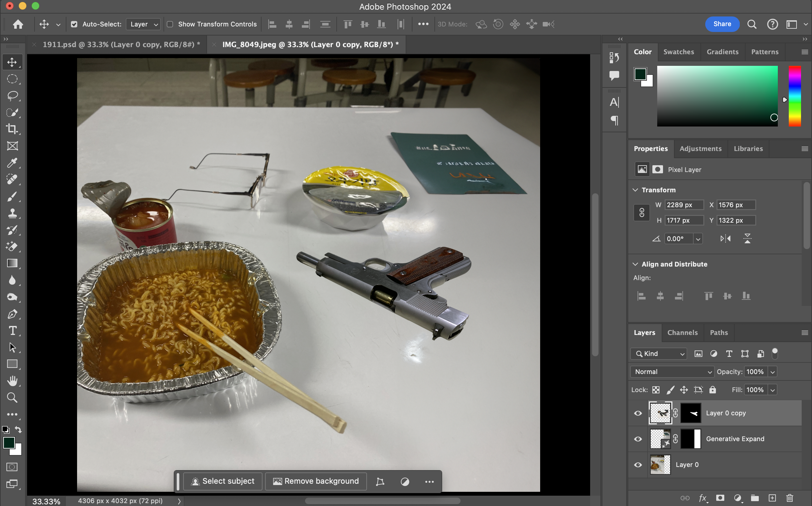Click the rainbow hue slider strip

[x=795, y=96]
